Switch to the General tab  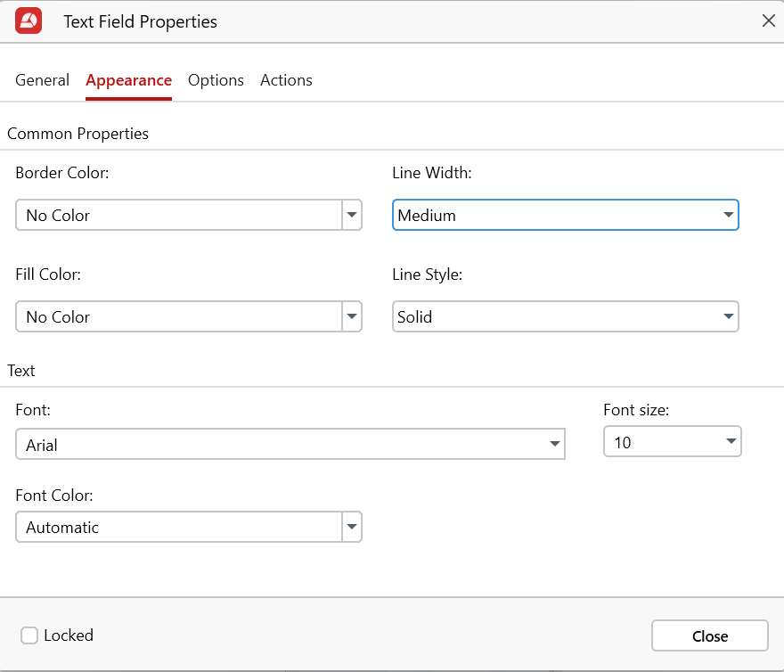pos(42,80)
